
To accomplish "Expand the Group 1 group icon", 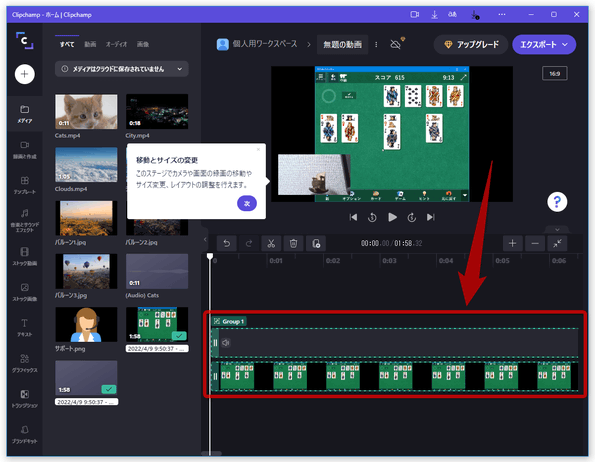I will [x=217, y=321].
